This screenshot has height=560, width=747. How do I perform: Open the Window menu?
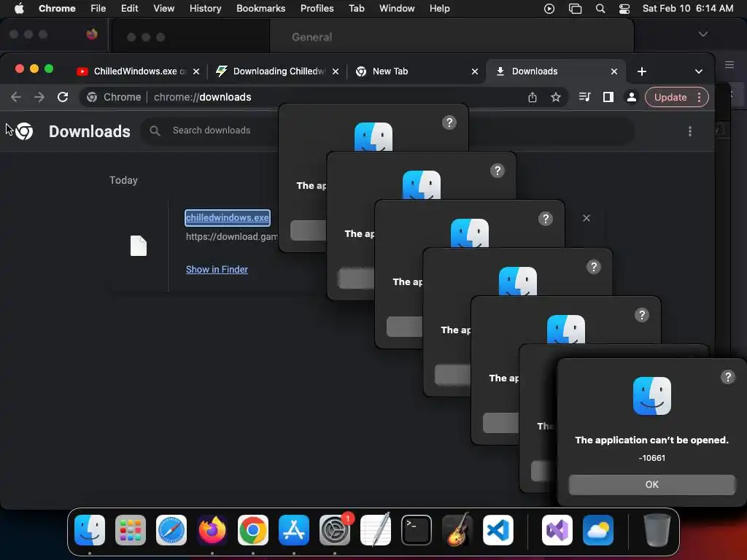tap(397, 9)
